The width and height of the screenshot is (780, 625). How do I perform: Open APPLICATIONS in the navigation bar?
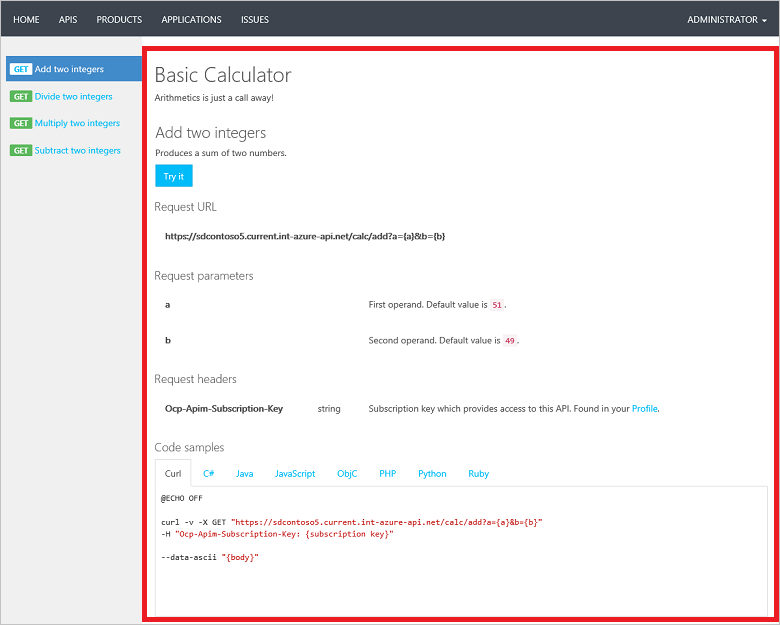point(192,20)
